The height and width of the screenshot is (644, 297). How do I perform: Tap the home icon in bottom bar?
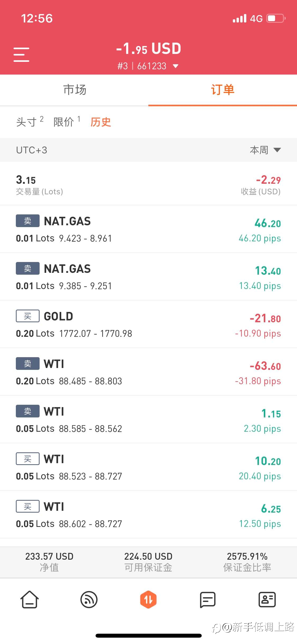(x=29, y=600)
